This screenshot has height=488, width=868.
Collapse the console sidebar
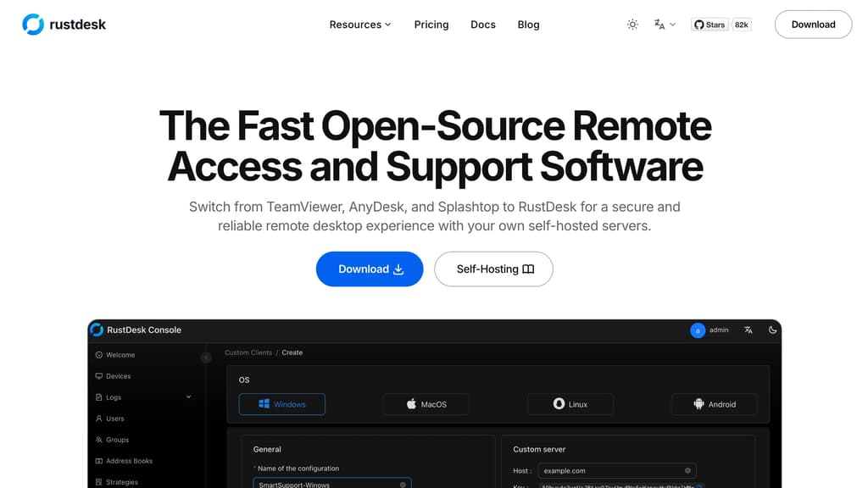[206, 358]
